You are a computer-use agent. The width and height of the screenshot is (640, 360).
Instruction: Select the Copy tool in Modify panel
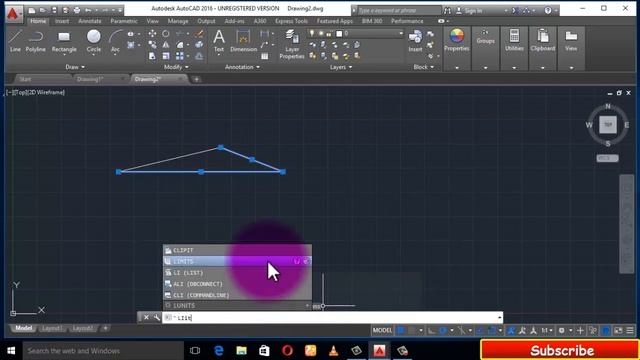(152, 44)
